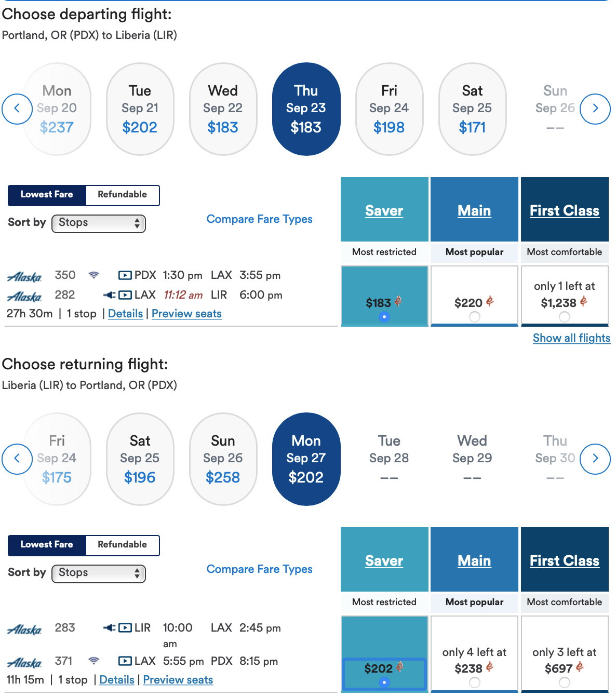Viewport: 616px width, 696px height.
Task: Choose Sat Sep 25 $171 departing date
Action: 472,109
